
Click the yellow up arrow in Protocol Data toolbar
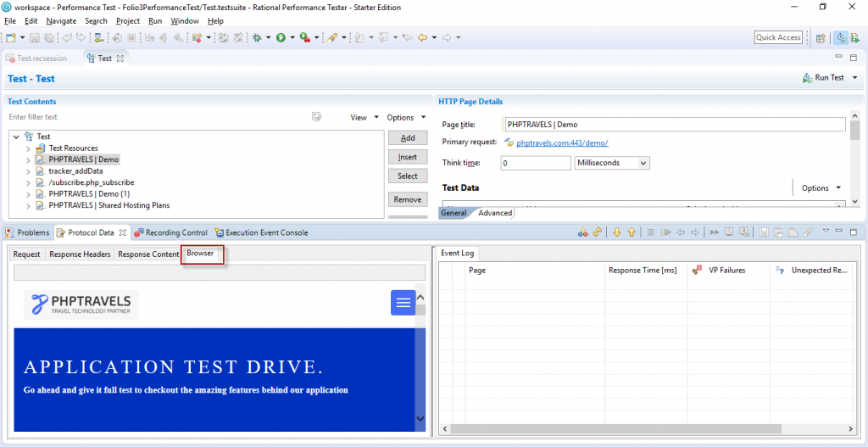click(631, 232)
